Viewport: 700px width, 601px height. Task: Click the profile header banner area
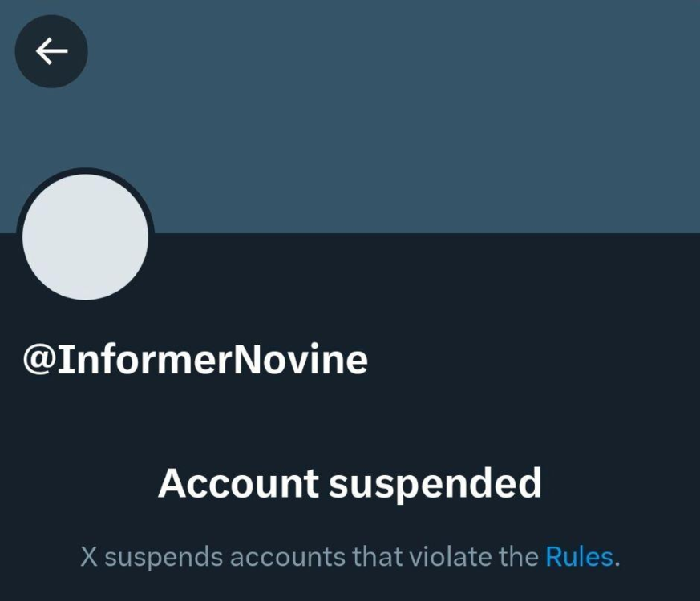(x=401, y=120)
